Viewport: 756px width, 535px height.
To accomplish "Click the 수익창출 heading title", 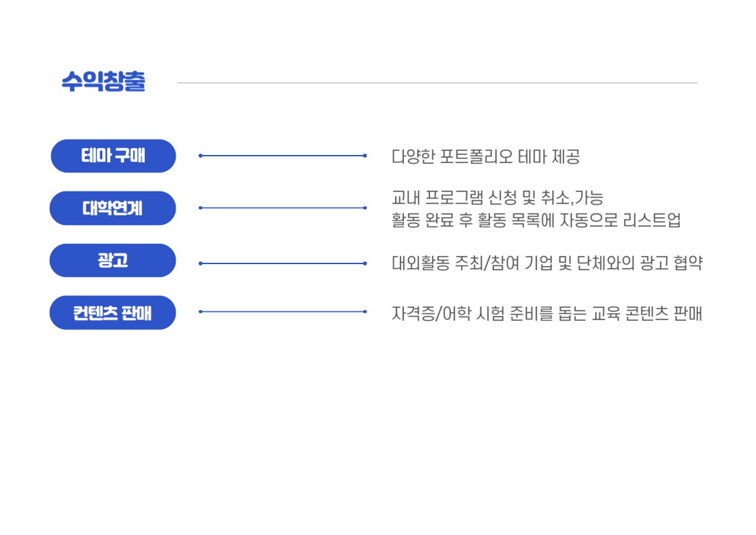I will pyautogui.click(x=103, y=81).
